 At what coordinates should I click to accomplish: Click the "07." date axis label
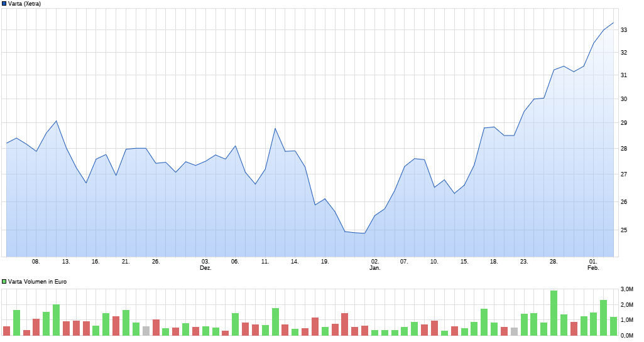[x=404, y=261]
